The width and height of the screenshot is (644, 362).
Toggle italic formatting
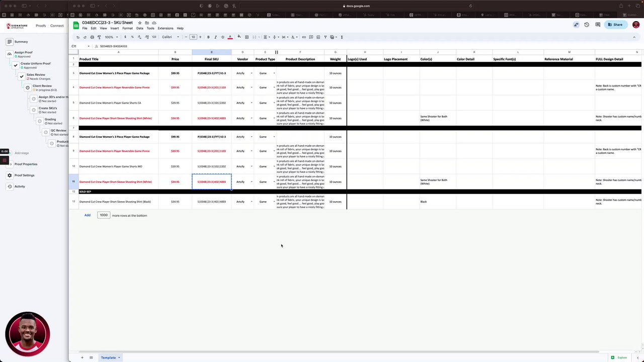click(x=215, y=37)
